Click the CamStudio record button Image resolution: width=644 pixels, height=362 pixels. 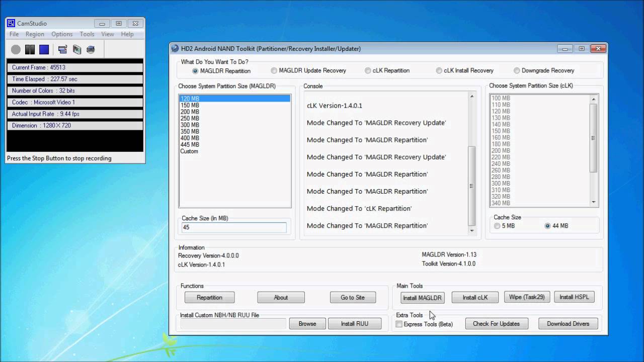pos(16,49)
